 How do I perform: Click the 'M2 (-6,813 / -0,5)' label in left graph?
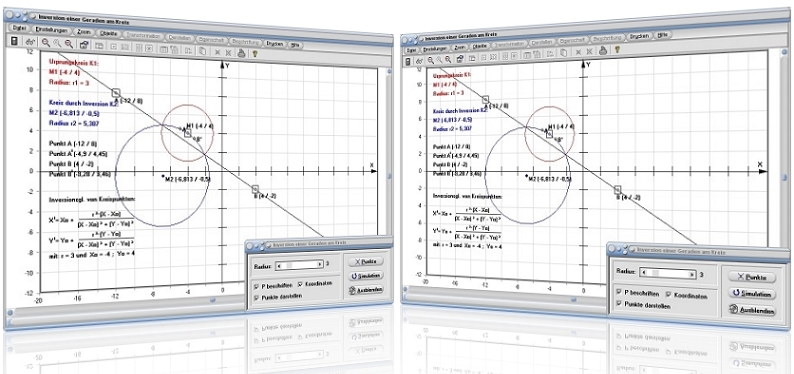point(187,179)
